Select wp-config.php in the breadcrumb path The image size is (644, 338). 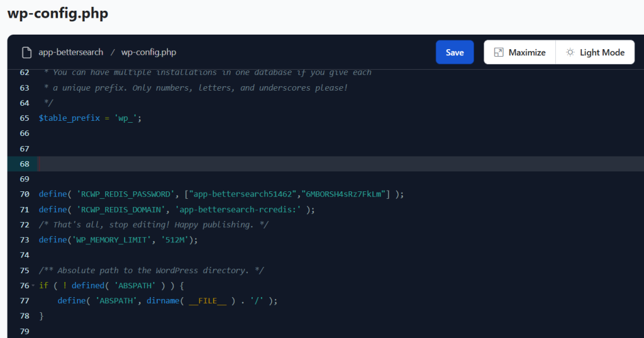[x=148, y=52]
